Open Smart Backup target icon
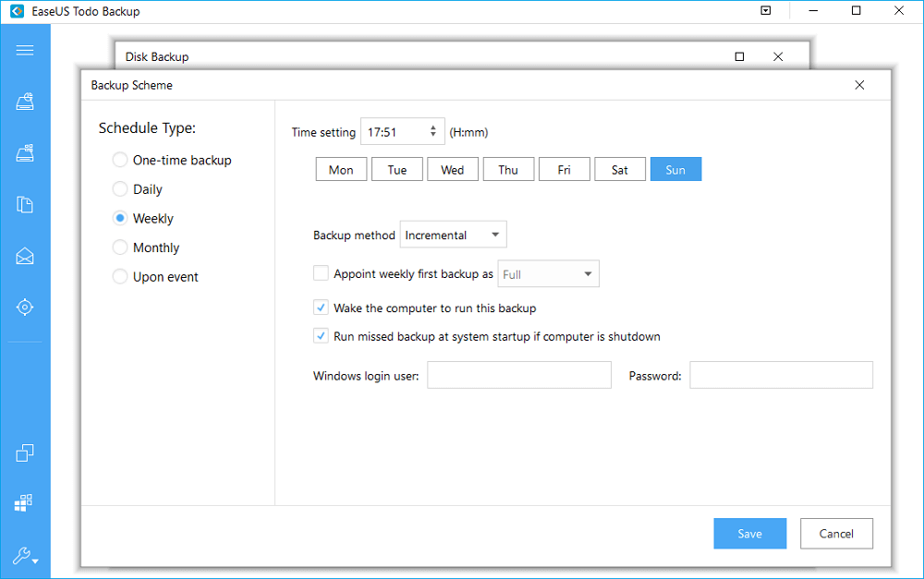 click(25, 307)
